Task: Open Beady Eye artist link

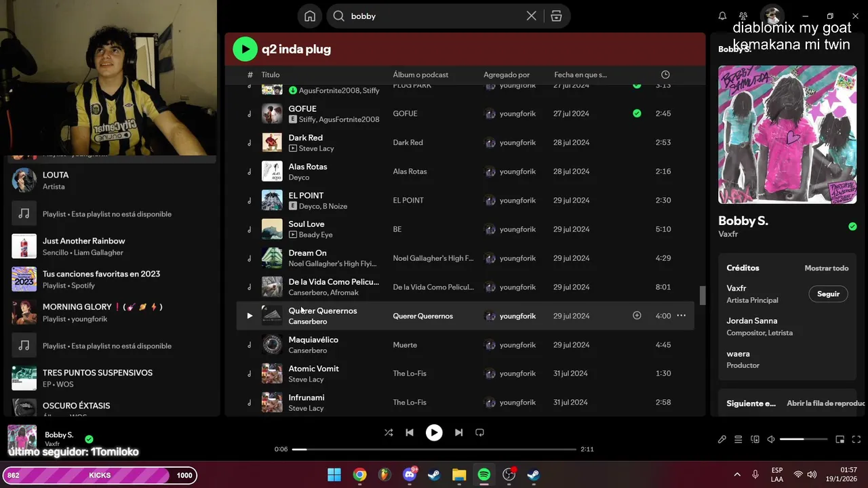Action: [x=315, y=235]
